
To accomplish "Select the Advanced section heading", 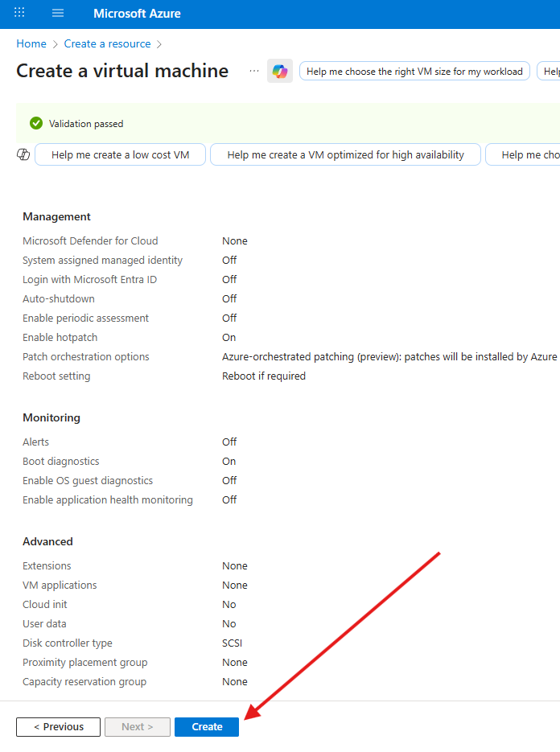I will (x=47, y=541).
